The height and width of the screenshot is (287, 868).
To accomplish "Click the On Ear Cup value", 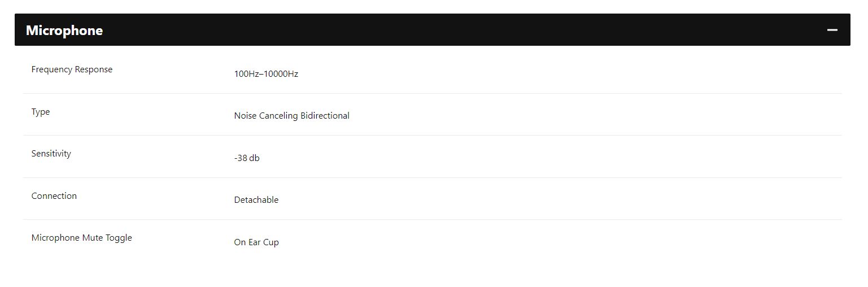I will point(256,242).
